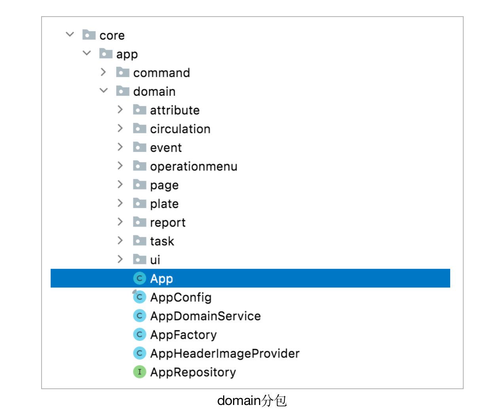Click the command folder icon
Image resolution: width=504 pixels, height=420 pixels.
123,72
